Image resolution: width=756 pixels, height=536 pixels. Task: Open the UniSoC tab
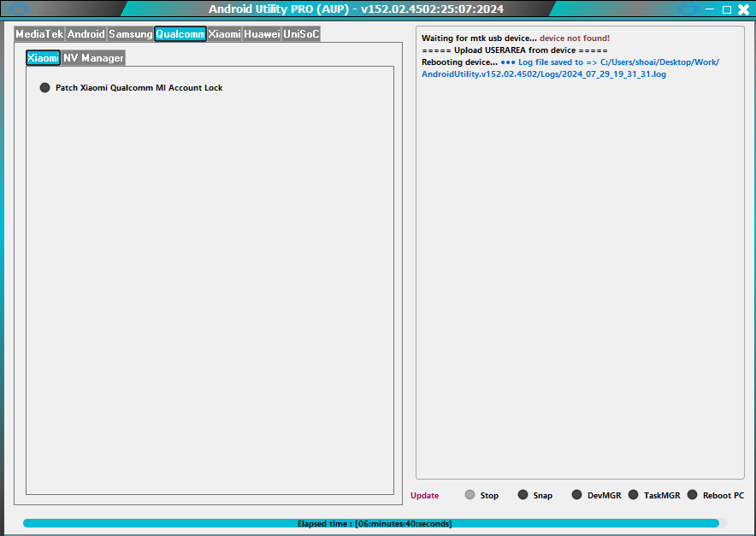[x=299, y=33]
